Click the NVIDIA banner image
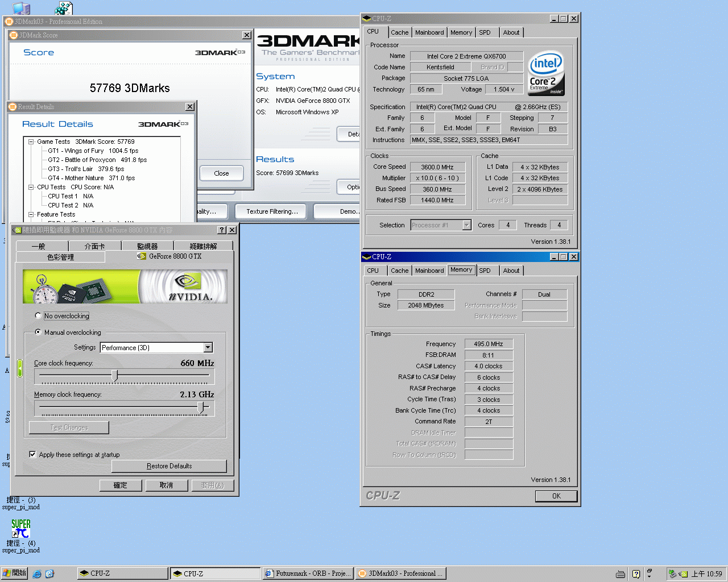This screenshot has width=728, height=582. click(125, 286)
